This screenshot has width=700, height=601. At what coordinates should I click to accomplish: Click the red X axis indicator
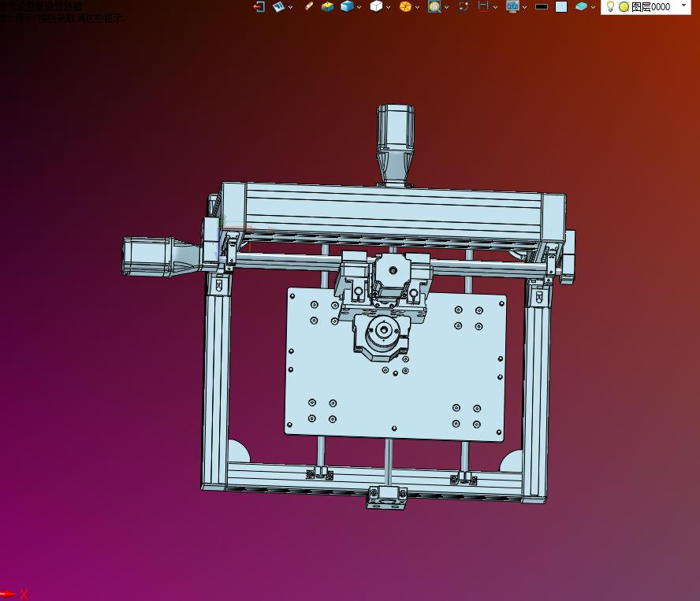[x=14, y=594]
